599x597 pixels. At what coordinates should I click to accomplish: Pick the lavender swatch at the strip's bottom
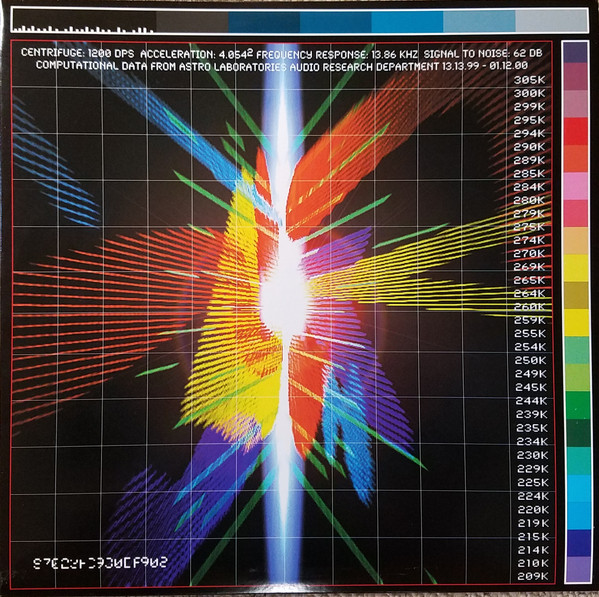579,569
